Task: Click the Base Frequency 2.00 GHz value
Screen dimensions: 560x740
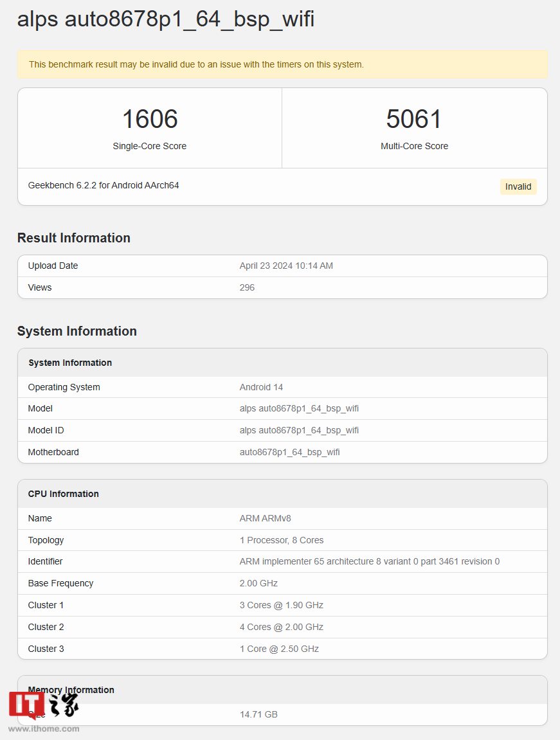Action: coord(258,583)
